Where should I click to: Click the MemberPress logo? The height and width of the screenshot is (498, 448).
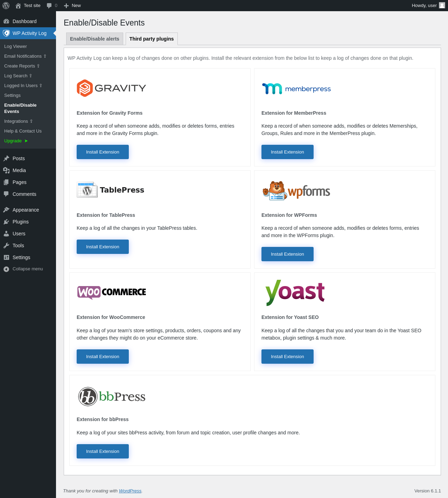click(x=296, y=89)
